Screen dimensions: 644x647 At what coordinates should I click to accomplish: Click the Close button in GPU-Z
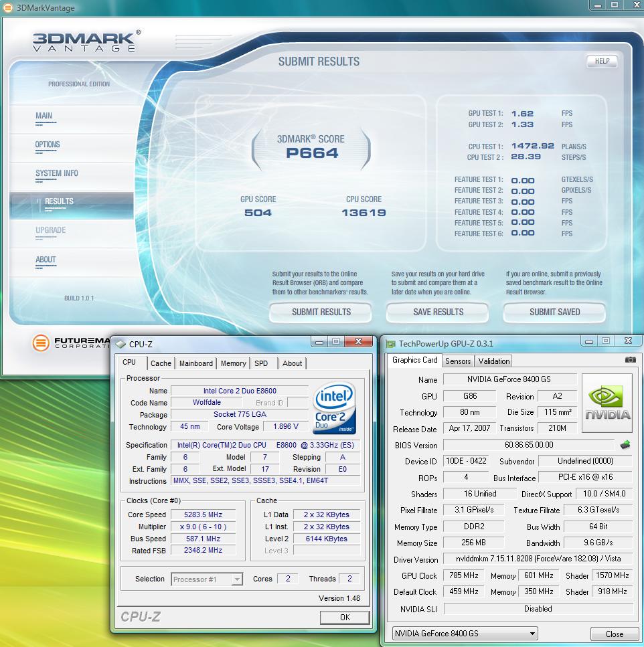click(x=615, y=634)
